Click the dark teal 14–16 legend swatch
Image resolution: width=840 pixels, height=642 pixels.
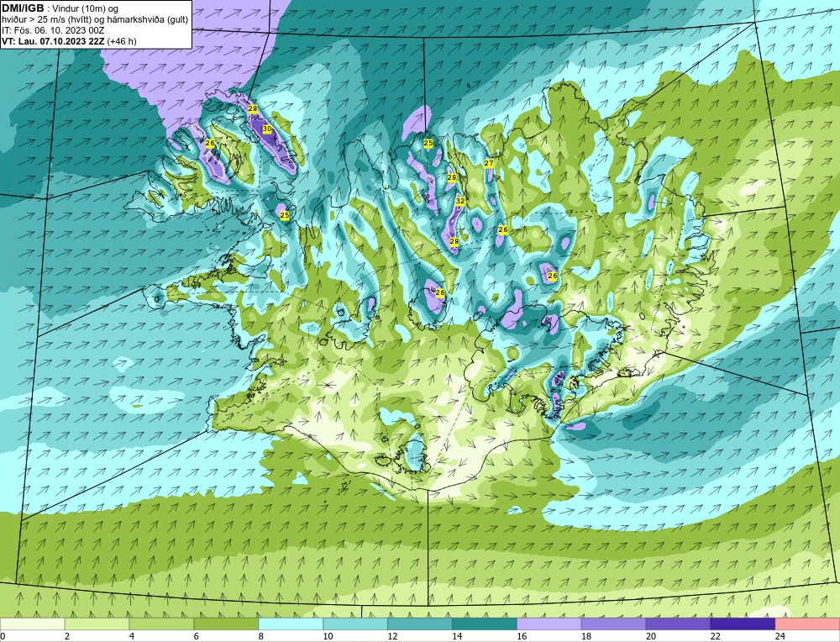tap(485, 624)
